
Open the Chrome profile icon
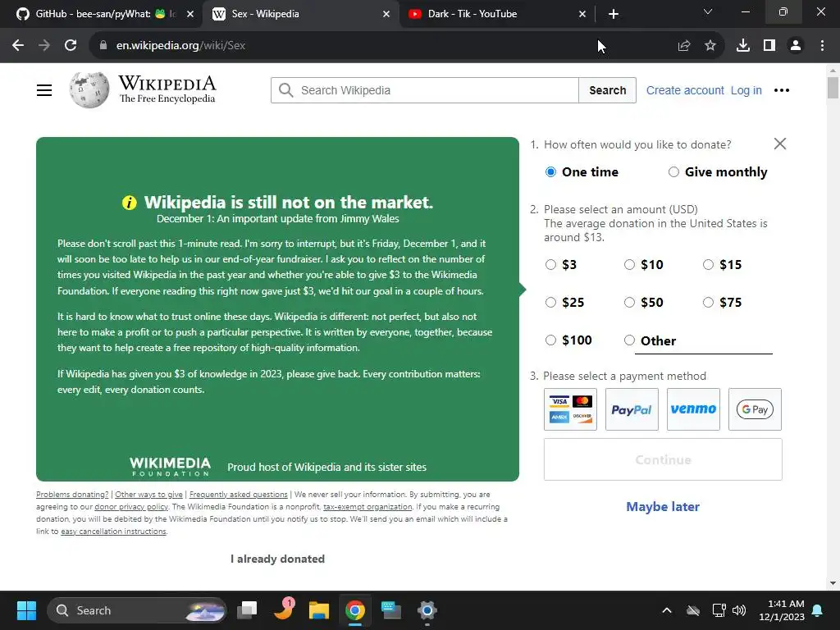pyautogui.click(x=796, y=46)
